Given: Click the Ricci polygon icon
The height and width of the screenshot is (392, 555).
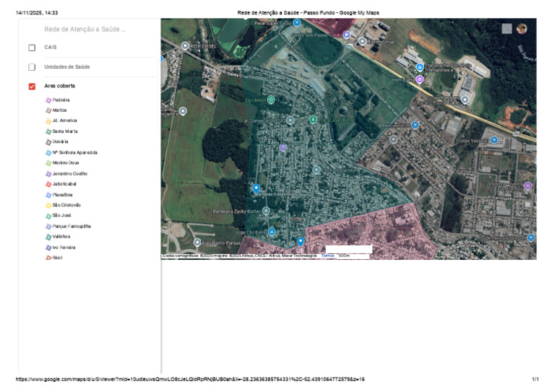Looking at the screenshot, I should [x=48, y=258].
